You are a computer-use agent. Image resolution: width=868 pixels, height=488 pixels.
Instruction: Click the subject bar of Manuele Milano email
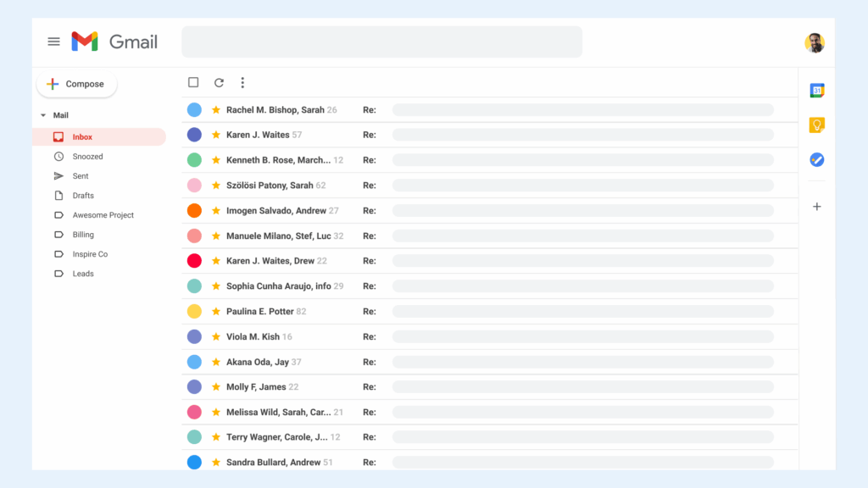tap(583, 236)
